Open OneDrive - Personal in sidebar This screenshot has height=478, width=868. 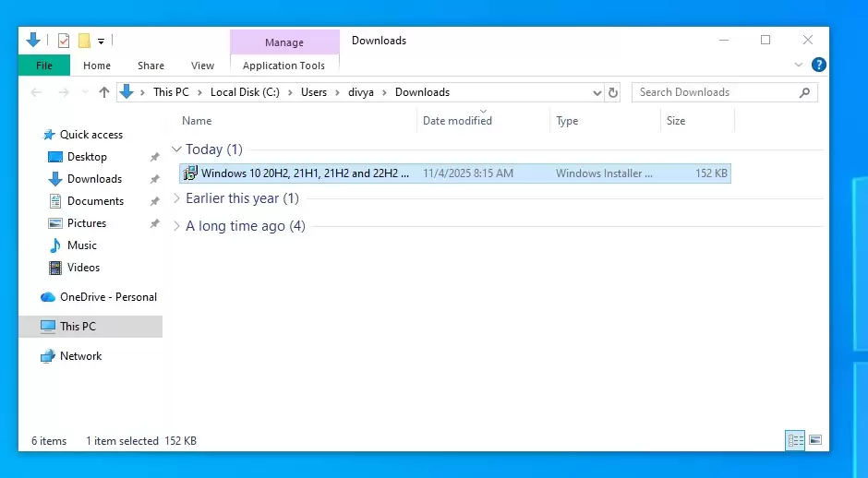[x=108, y=297]
